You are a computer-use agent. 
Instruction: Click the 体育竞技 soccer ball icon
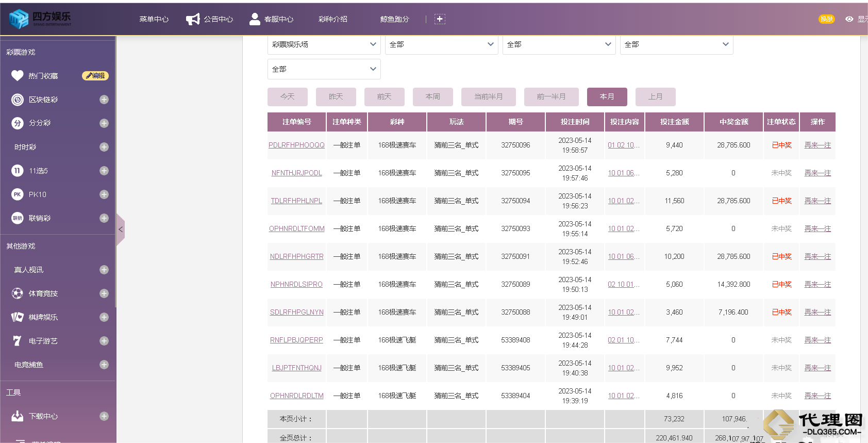[x=18, y=293]
